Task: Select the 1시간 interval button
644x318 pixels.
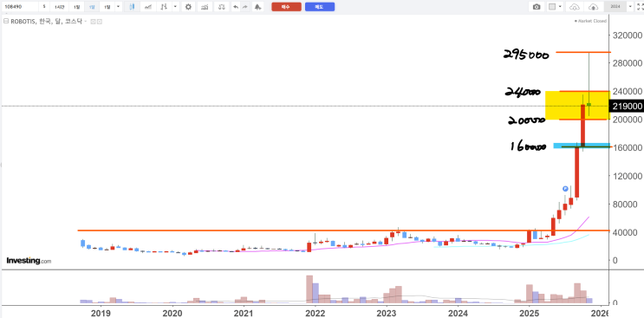Action: [x=60, y=7]
